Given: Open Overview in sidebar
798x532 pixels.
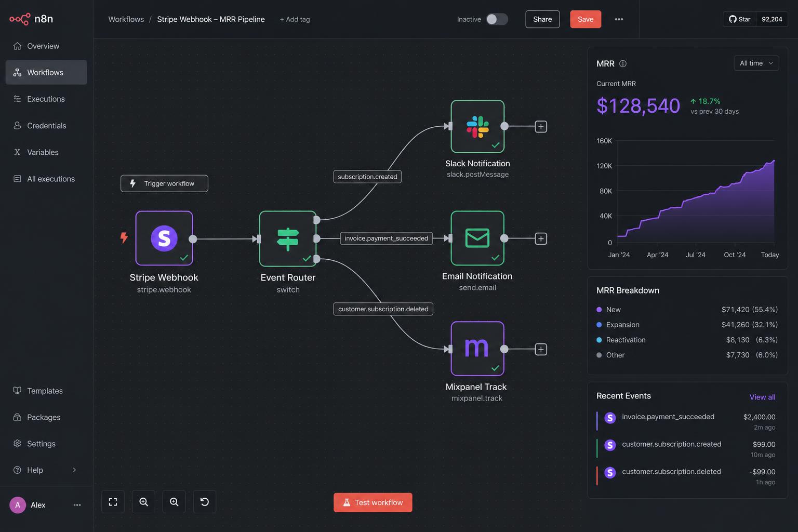Looking at the screenshot, I should [46, 46].
